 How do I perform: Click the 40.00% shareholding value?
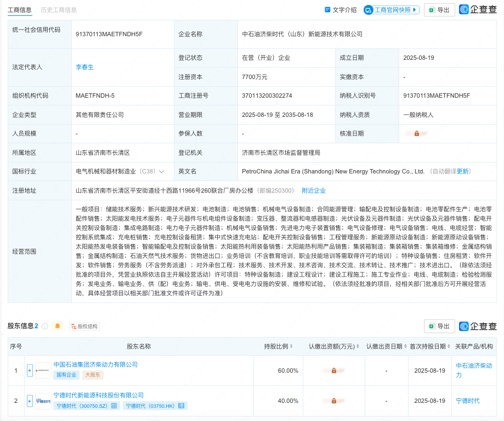click(x=288, y=401)
